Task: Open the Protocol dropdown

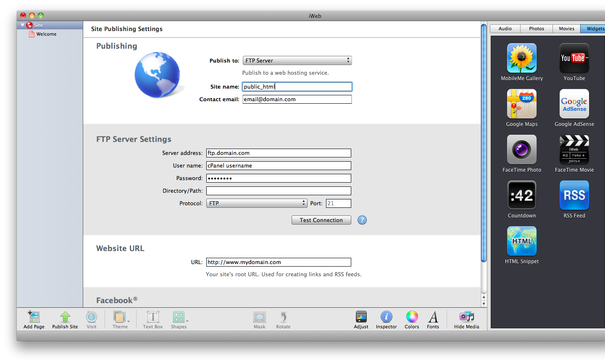Action: click(x=256, y=203)
